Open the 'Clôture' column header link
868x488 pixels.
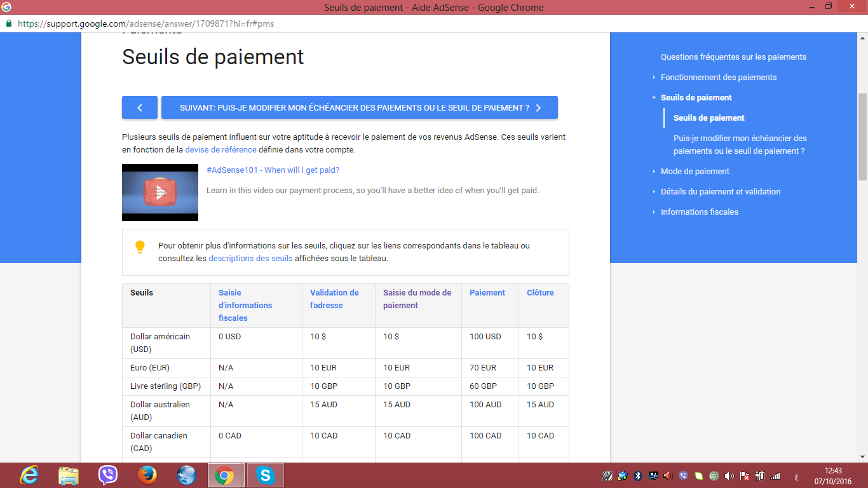pyautogui.click(x=540, y=292)
